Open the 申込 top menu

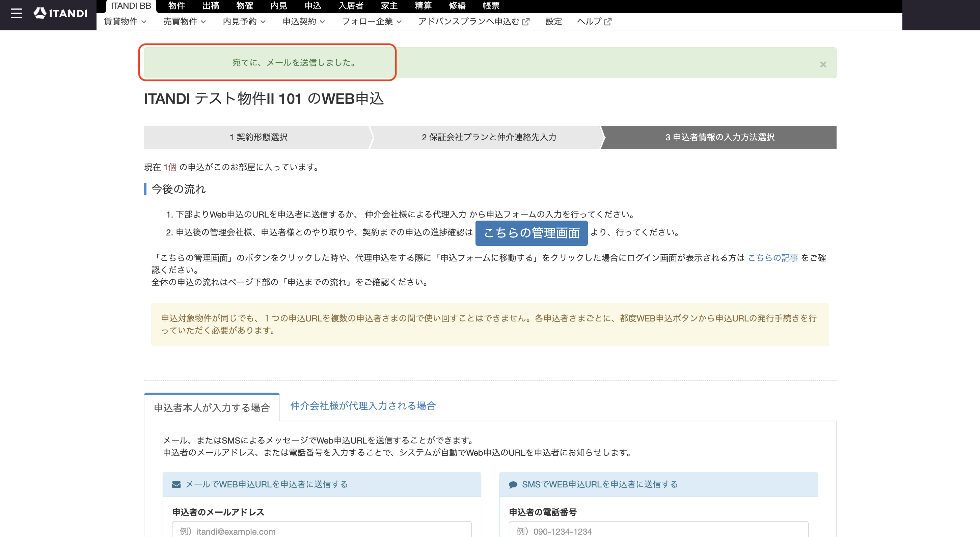point(313,6)
